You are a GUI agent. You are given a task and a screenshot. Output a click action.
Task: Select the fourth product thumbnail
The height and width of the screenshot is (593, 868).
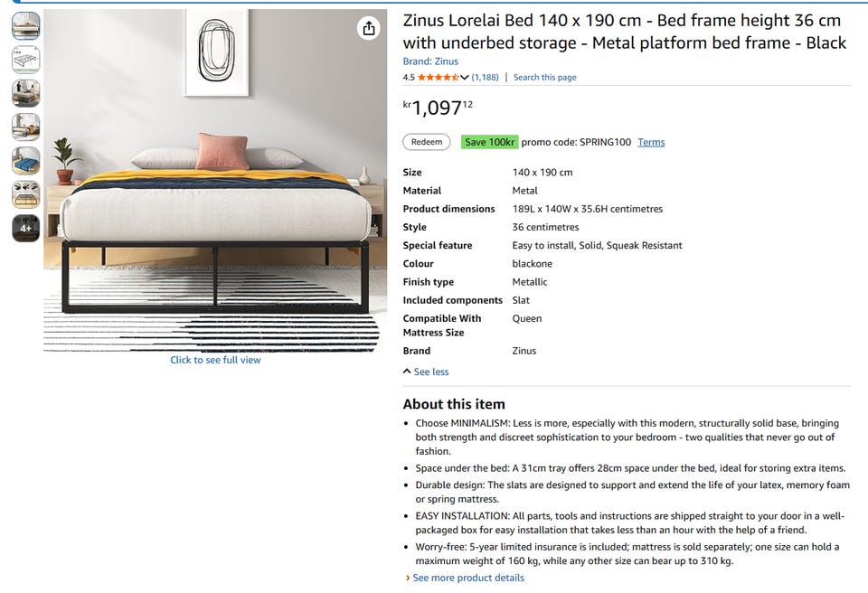pyautogui.click(x=25, y=127)
